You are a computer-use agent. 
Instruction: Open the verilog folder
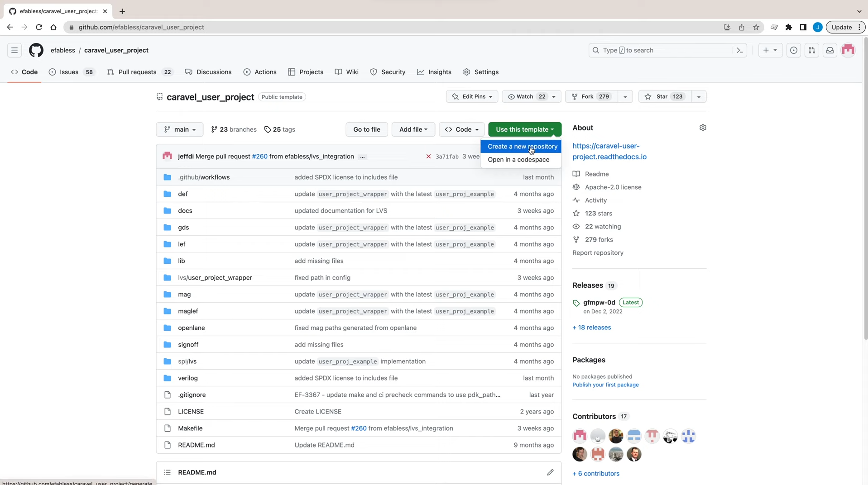click(x=188, y=378)
